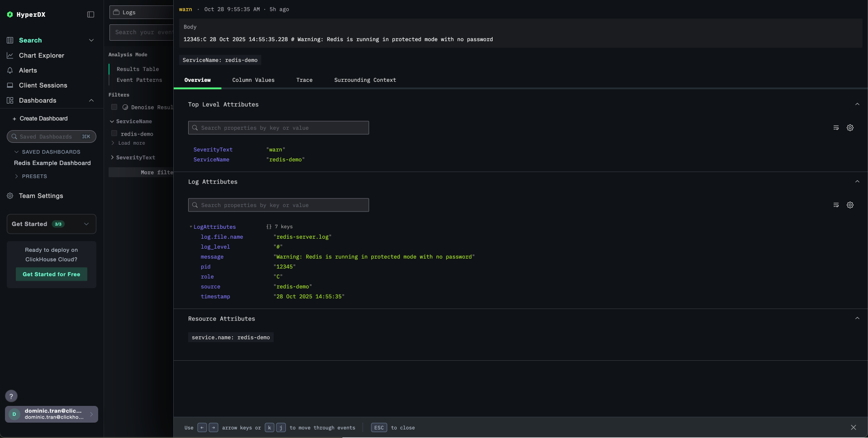Open Alerts from the bell icon

point(10,71)
